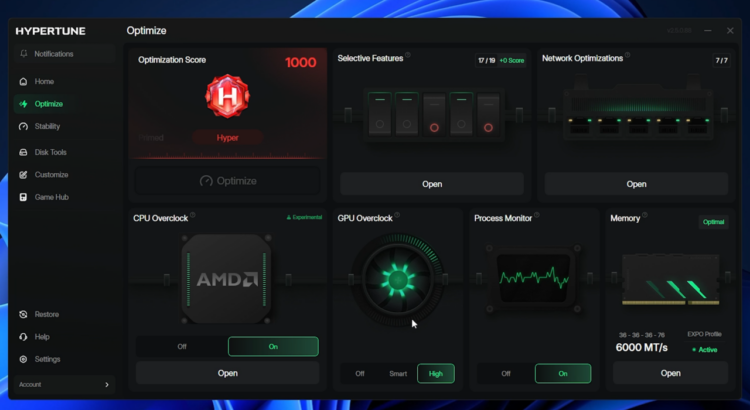
Task: Click the 6000 MT/s value
Action: point(641,348)
